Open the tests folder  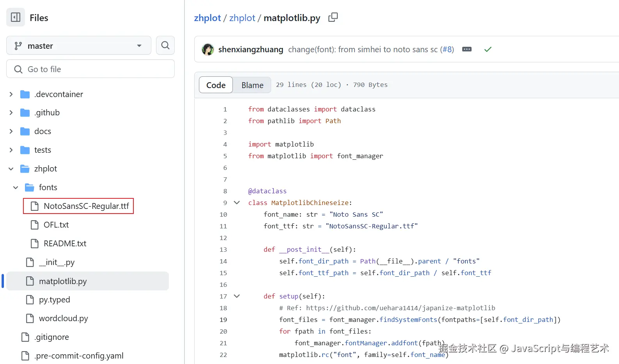43,150
